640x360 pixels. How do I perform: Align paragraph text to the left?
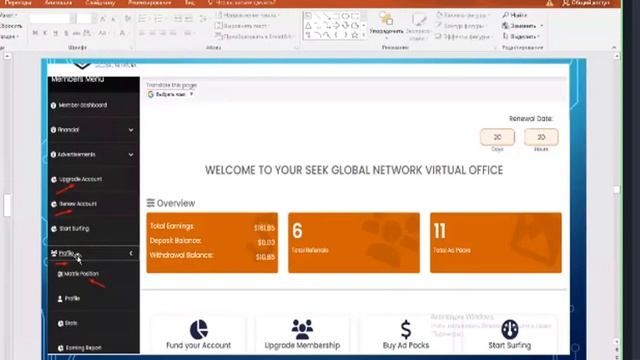(x=142, y=33)
